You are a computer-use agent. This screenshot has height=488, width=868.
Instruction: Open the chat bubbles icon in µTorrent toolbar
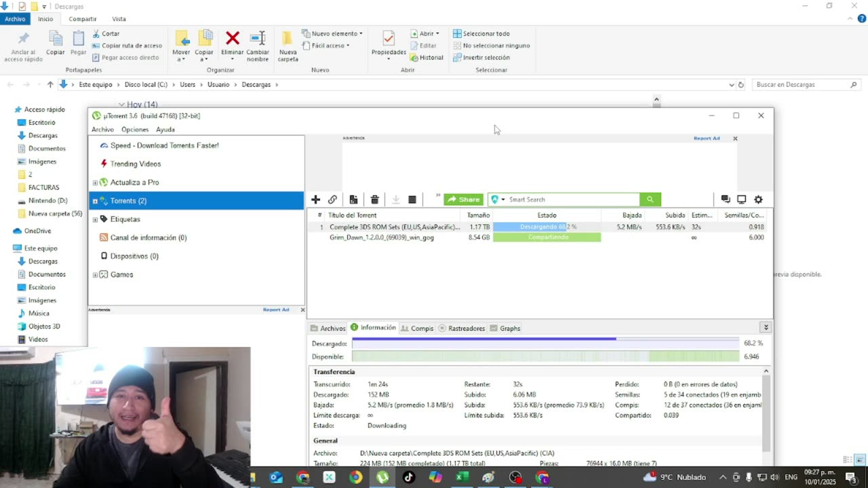725,199
